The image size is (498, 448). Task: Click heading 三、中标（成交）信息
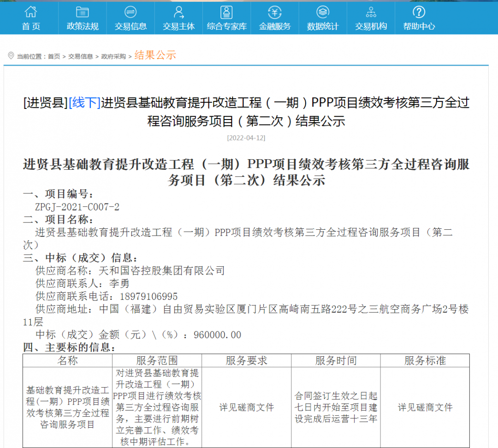coord(80,258)
